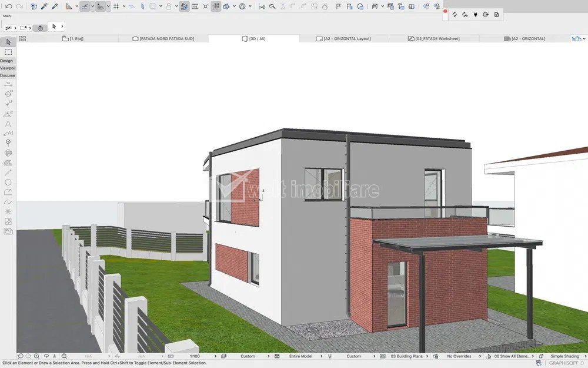
Task: Select the Circle tool in the toolbox
Action: (8, 183)
